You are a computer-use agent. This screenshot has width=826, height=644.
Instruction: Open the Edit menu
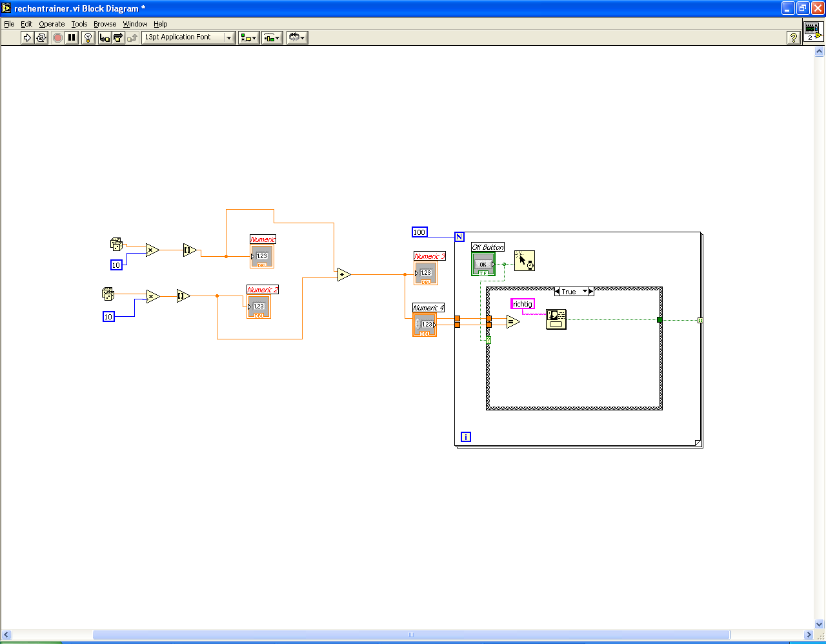26,24
